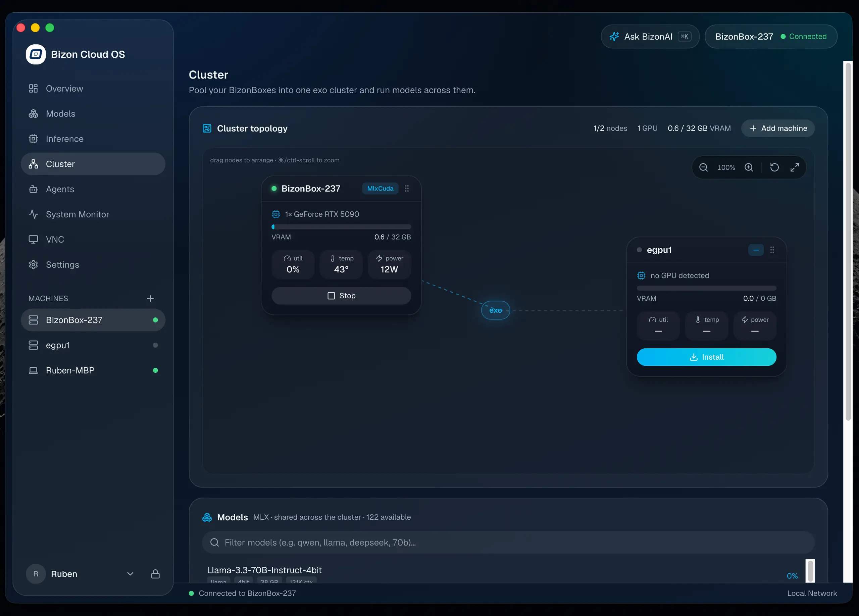Viewport: 859px width, 616px height.
Task: Open the VNC sidebar item
Action: pyautogui.click(x=93, y=240)
